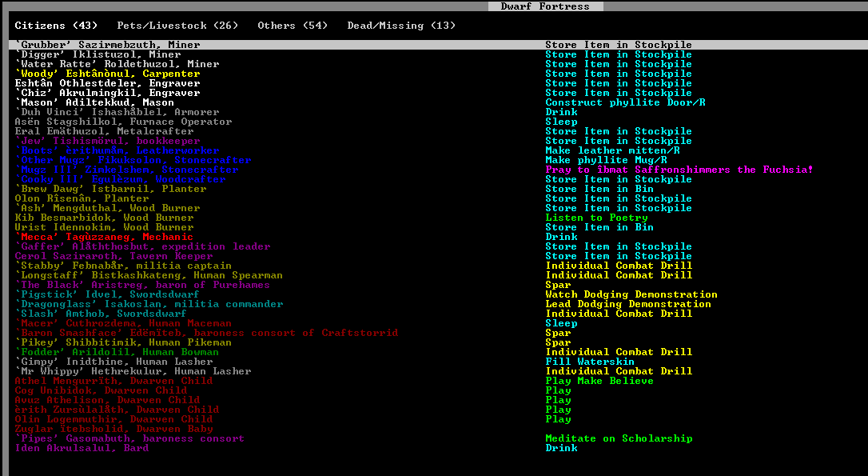Select 'Gimpy' Inidthine, Human Lasher
Viewport: 868px width, 476px height.
pyautogui.click(x=113, y=362)
